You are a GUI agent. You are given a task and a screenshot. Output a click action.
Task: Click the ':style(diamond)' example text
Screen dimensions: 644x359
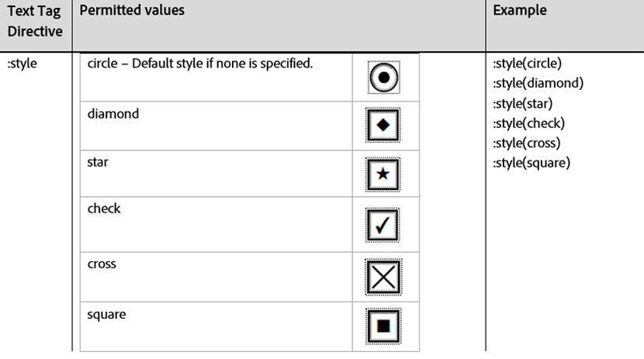[x=538, y=83]
